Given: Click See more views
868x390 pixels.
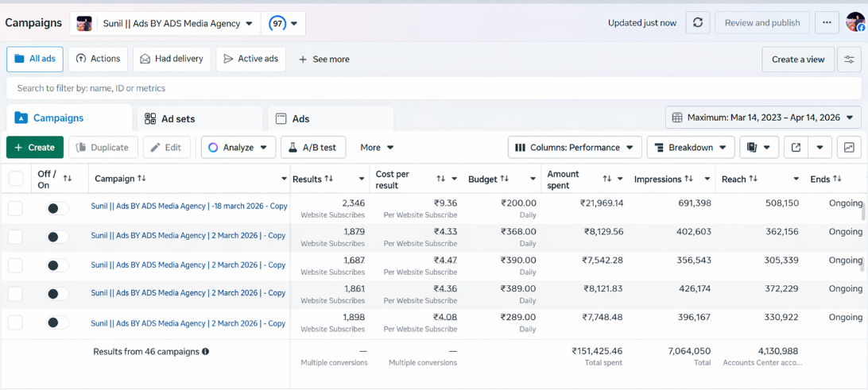Looking at the screenshot, I should (324, 60).
